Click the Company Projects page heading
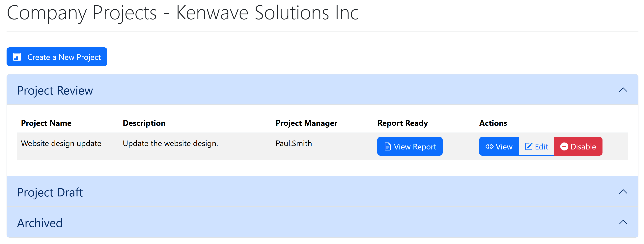Screen dimensions: 644x244 point(182,13)
